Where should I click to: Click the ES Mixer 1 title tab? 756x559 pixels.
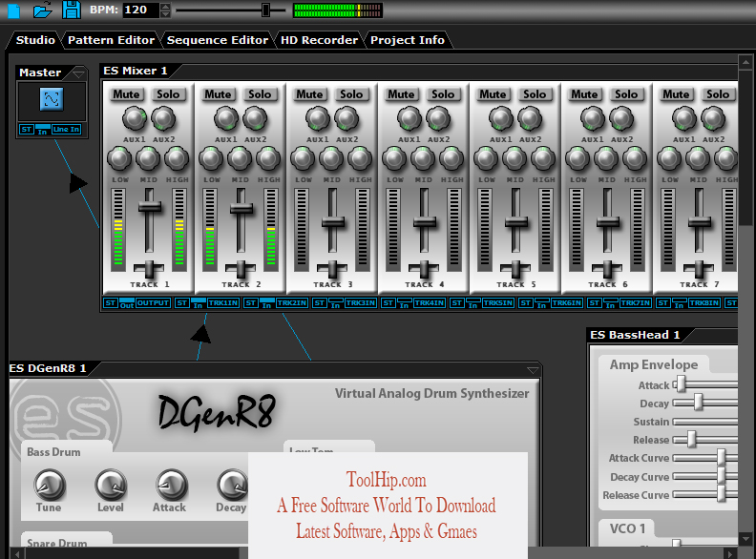pos(136,71)
